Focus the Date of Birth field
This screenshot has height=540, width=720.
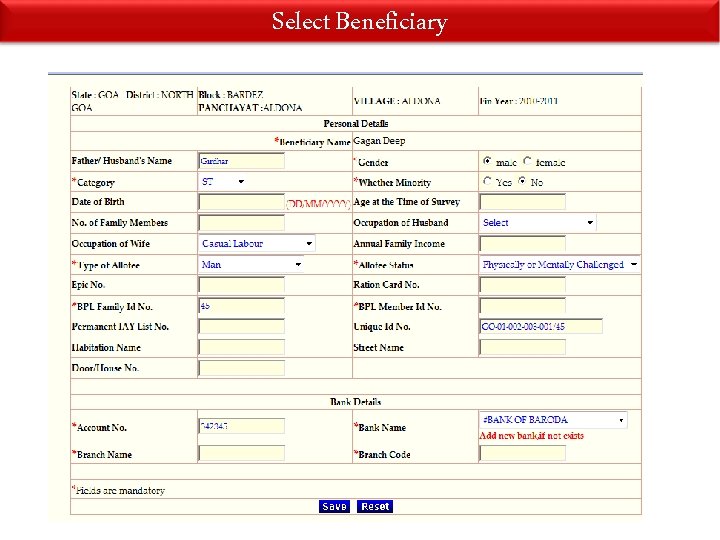(242, 202)
